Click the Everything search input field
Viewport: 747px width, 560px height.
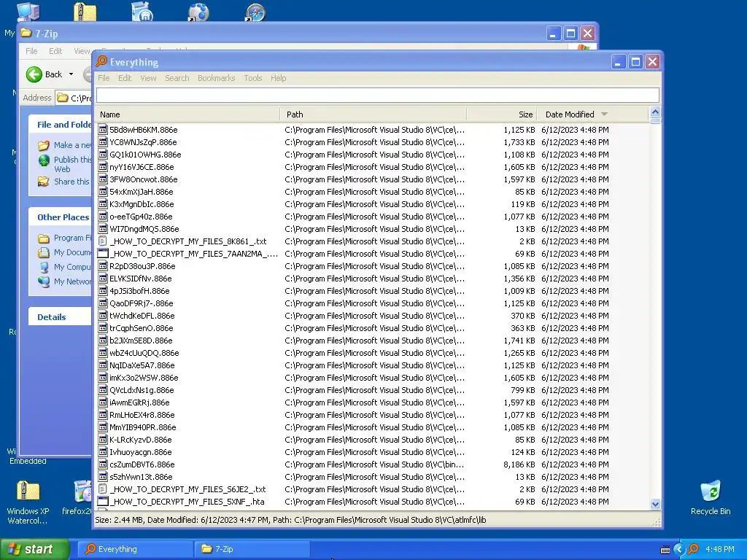378,96
